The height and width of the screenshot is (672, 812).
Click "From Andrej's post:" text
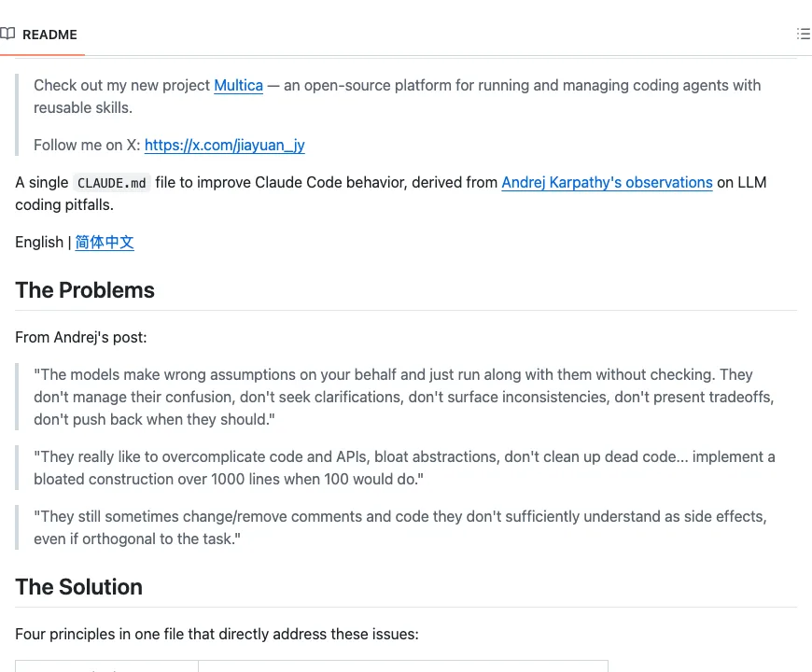[81, 338]
